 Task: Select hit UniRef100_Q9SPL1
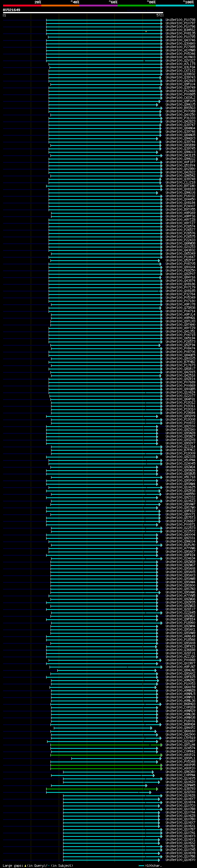tap(180, 758)
